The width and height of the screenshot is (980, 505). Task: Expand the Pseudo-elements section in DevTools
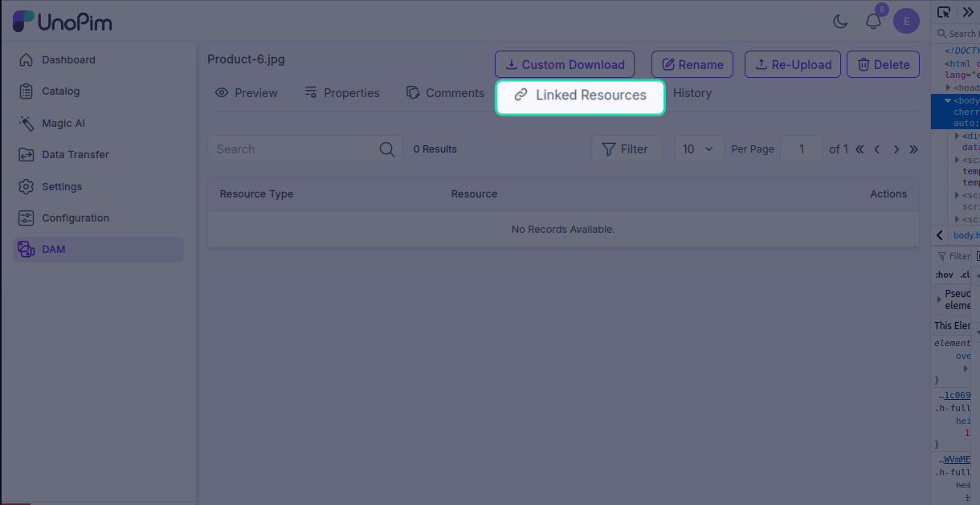[x=938, y=299]
